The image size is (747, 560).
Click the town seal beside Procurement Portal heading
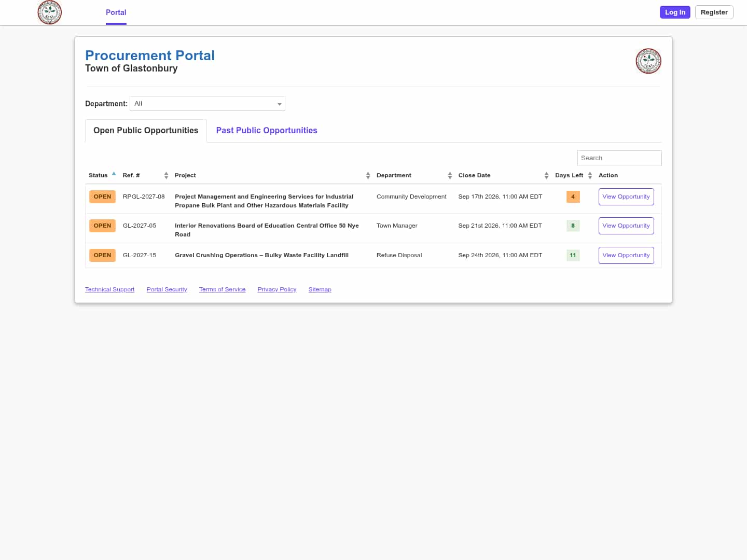click(x=648, y=61)
